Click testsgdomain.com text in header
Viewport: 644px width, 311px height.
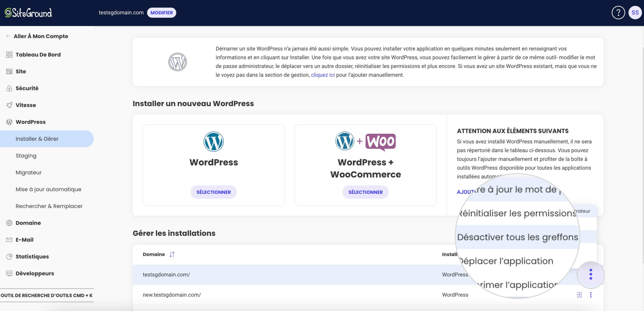click(x=121, y=13)
